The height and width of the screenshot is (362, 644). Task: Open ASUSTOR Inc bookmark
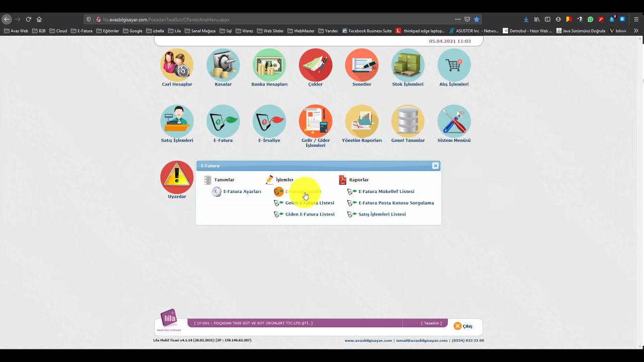tap(474, 31)
